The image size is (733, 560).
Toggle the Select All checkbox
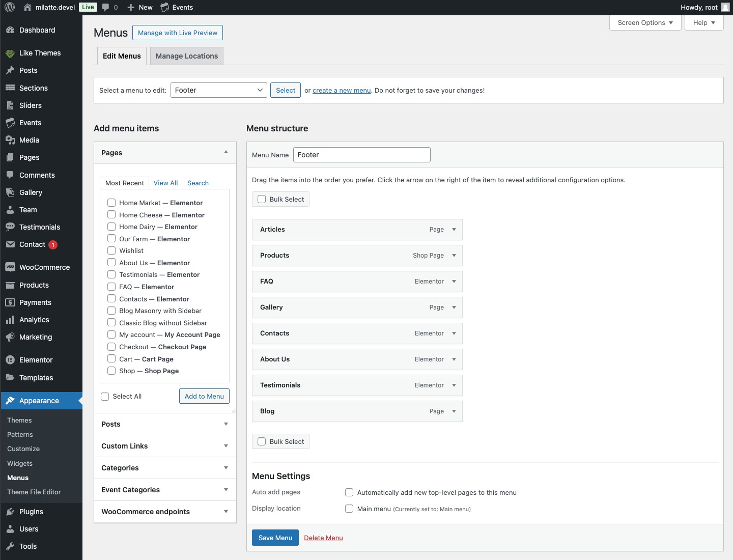[105, 397]
